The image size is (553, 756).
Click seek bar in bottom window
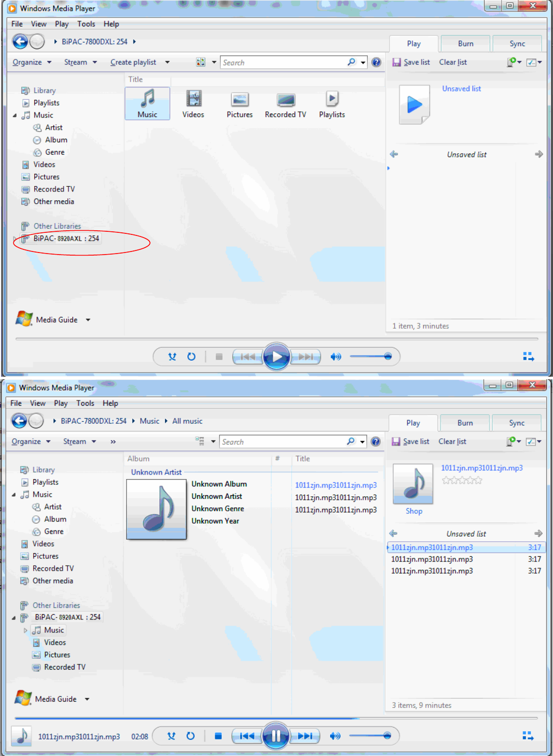[x=276, y=718]
